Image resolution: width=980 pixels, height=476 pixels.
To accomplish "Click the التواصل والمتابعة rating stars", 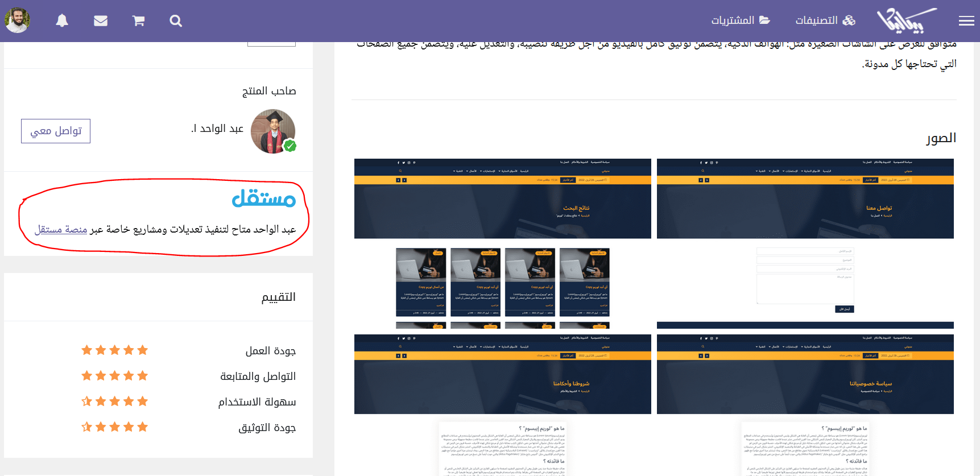I will point(115,376).
